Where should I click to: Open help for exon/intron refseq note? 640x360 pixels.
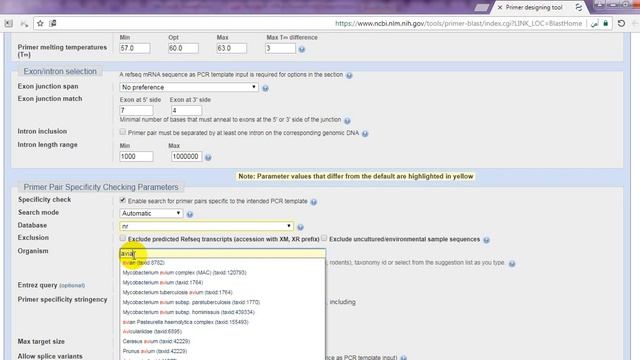click(349, 75)
